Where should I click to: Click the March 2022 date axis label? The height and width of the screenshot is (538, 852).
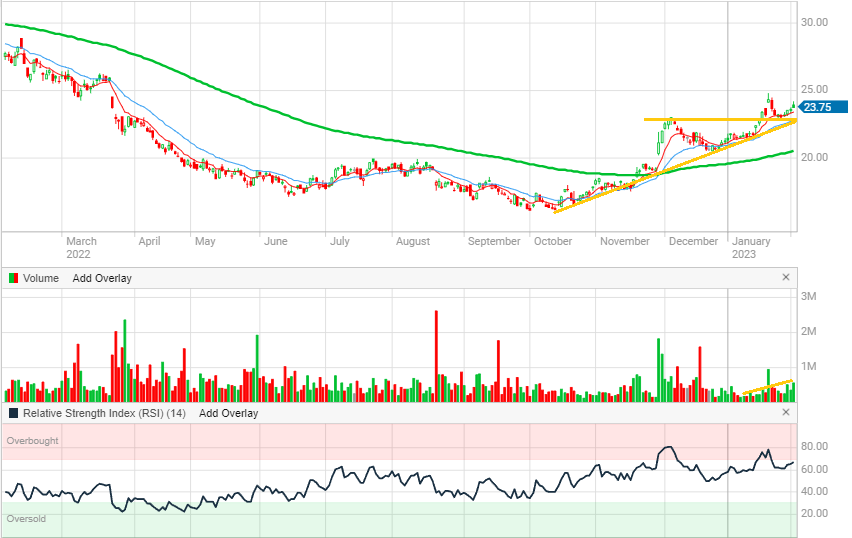coord(81,247)
